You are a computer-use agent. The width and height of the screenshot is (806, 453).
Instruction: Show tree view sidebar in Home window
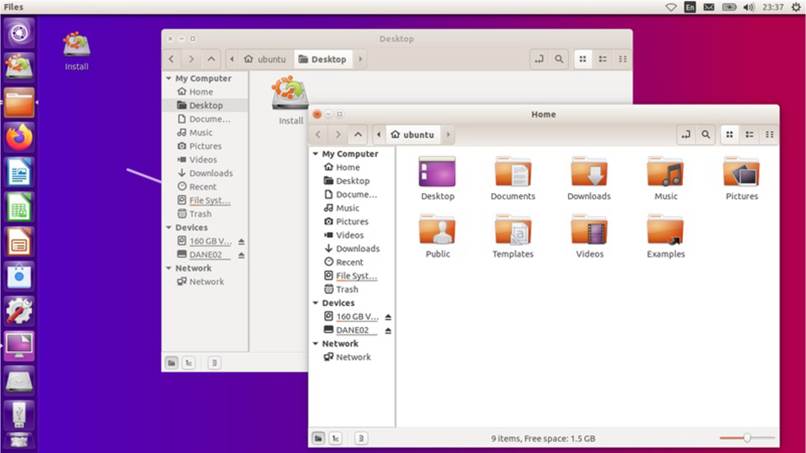[x=335, y=439]
